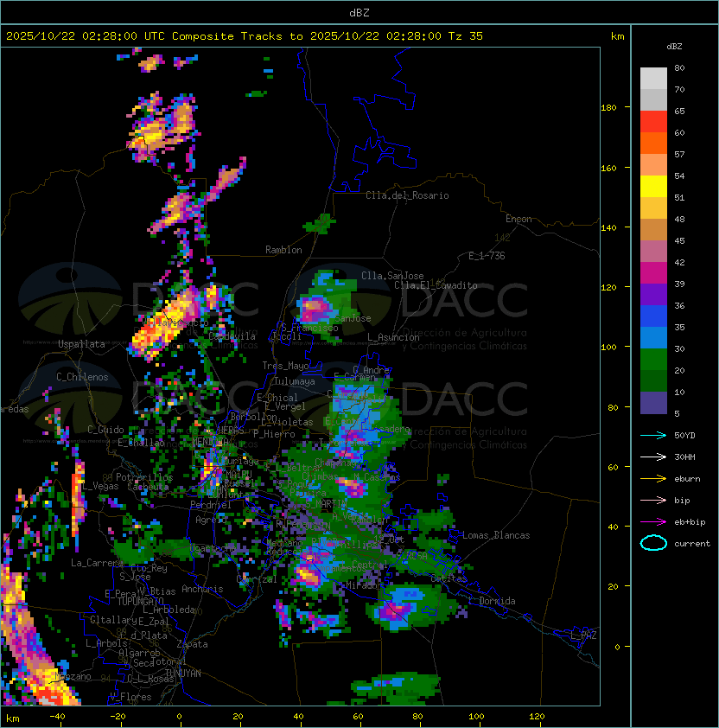Click the 100 km vertical axis tick label
The image size is (719, 728).
[x=608, y=348]
